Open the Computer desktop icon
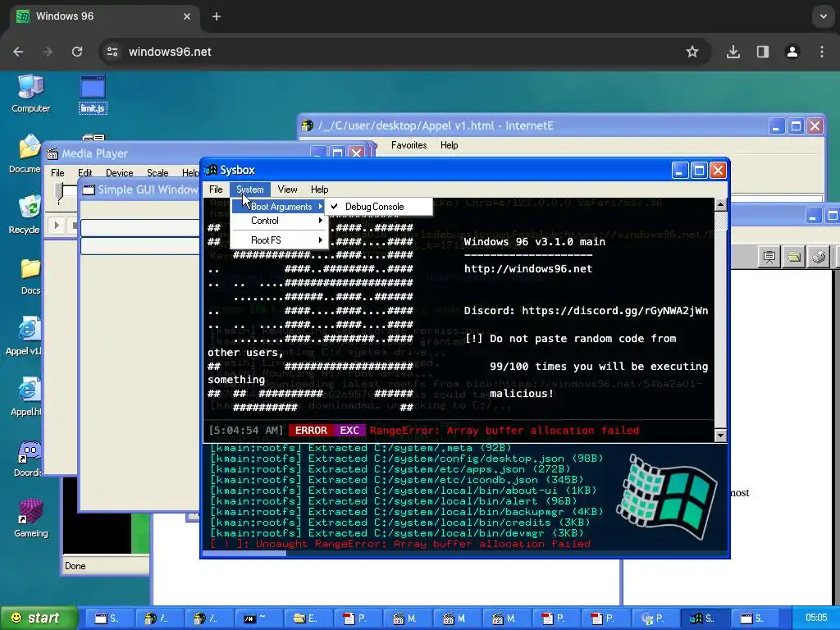Screen dimensions: 840x630 coord(30,94)
